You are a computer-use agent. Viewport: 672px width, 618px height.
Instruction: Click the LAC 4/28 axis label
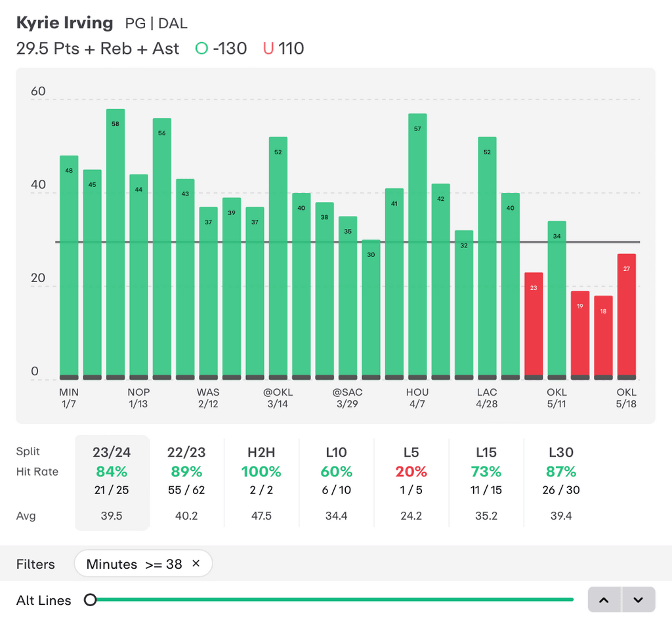[x=487, y=398]
